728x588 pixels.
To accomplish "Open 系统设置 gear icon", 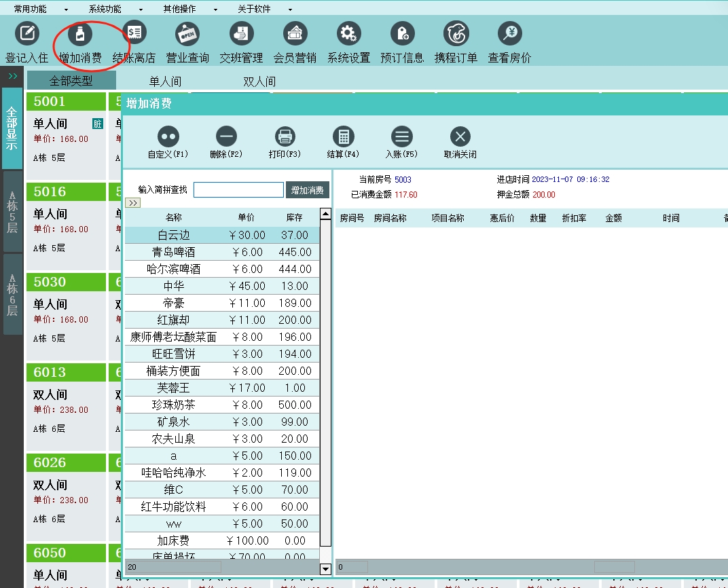I will (x=348, y=34).
